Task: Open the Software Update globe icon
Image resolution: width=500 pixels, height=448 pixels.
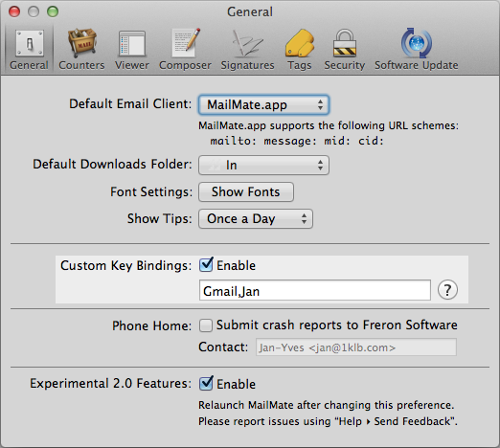Action: tap(417, 43)
